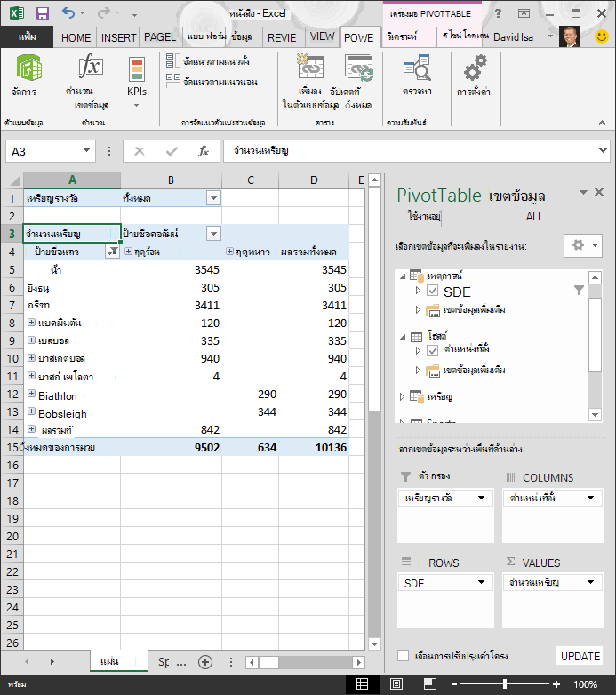Image resolution: width=616 pixels, height=695 pixels.
Task: Open the VALUES area field dropdown
Action: 590,582
